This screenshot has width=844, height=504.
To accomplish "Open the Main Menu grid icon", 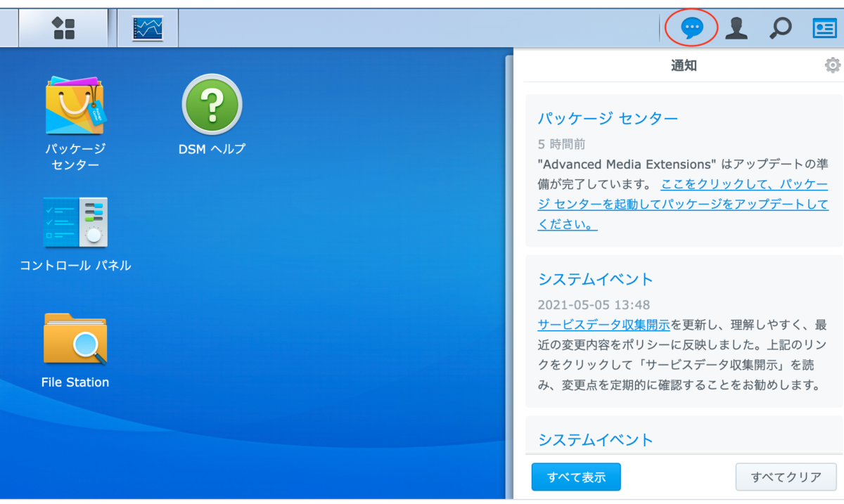I will (63, 28).
